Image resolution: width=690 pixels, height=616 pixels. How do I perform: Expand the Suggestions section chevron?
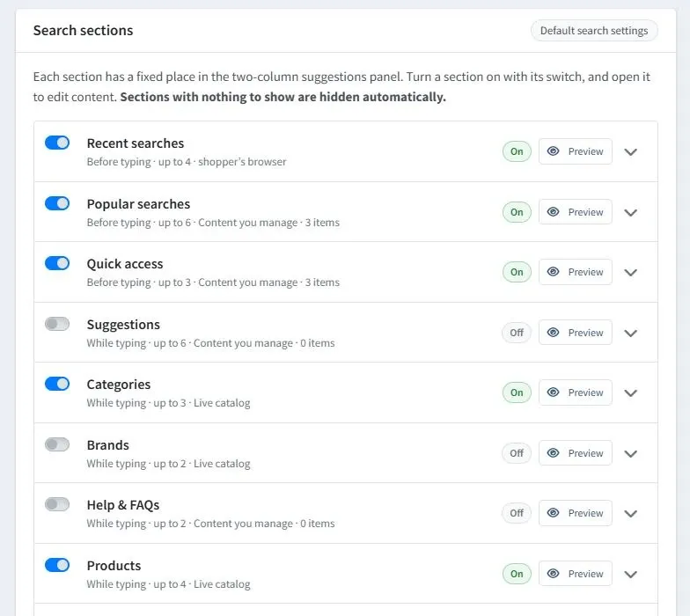coord(630,333)
